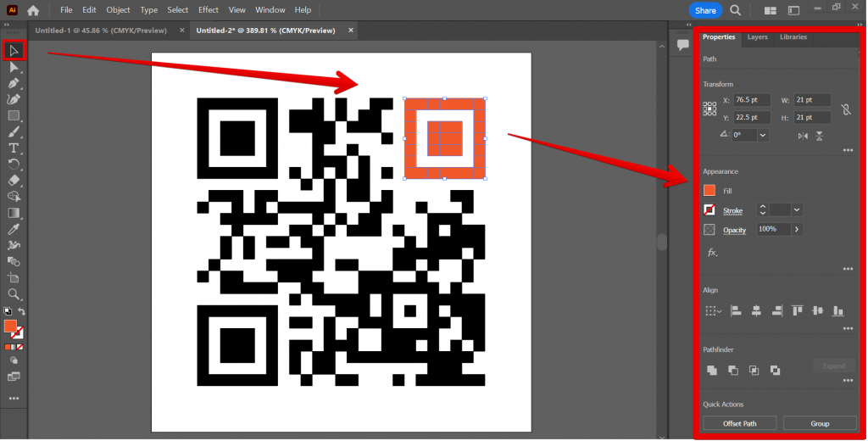Switch to the Libraries tab
This screenshot has height=441, width=868.
[x=793, y=37]
